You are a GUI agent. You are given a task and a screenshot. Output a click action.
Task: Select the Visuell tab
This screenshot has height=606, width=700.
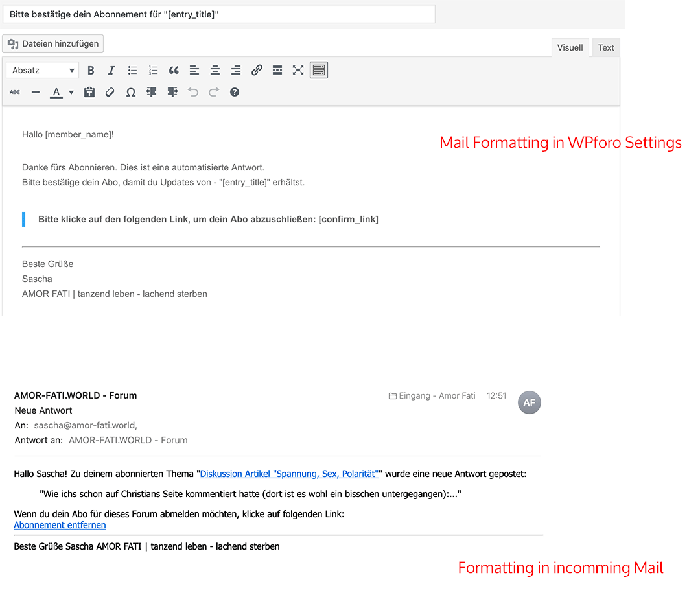click(570, 47)
